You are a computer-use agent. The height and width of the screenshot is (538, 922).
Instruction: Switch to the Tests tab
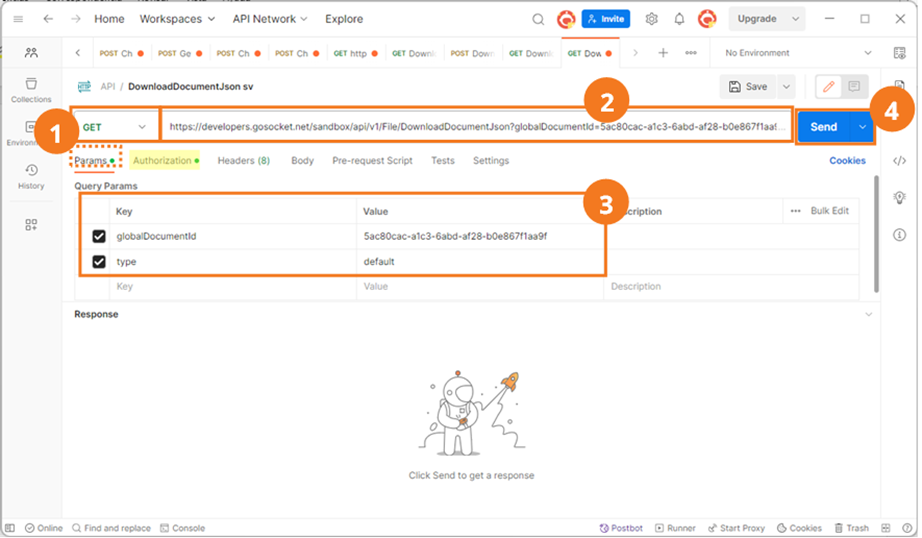tap(443, 161)
